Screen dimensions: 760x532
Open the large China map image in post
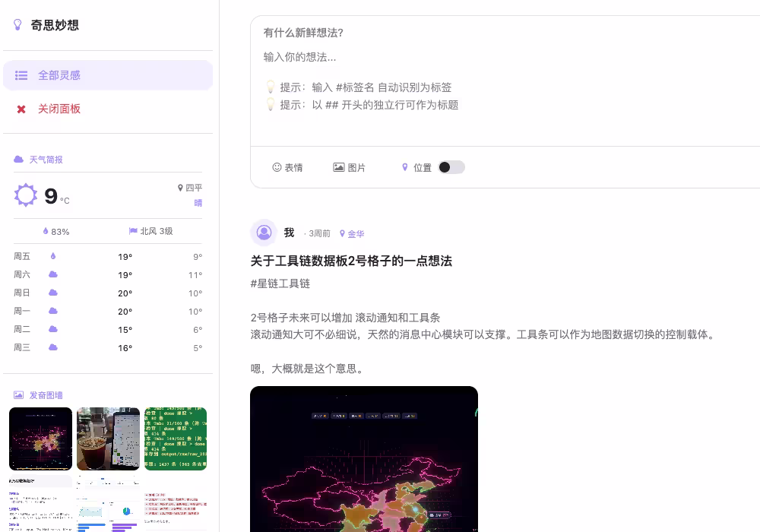[364, 459]
